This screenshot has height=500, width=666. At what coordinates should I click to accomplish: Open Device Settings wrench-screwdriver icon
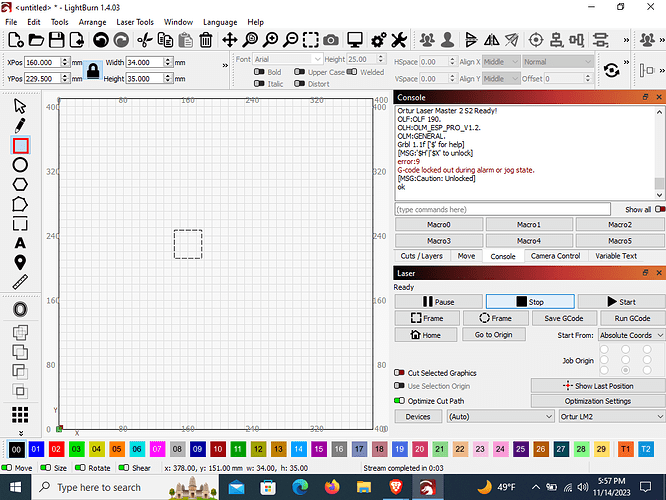pos(399,40)
